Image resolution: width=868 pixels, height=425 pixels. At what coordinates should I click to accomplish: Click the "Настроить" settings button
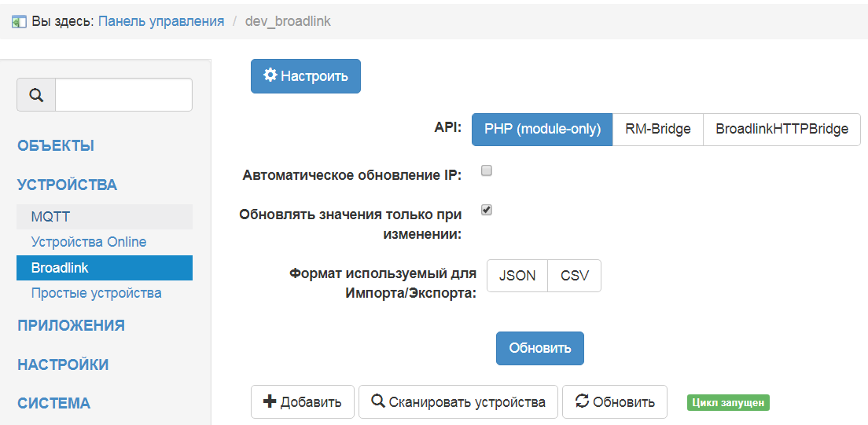[306, 76]
